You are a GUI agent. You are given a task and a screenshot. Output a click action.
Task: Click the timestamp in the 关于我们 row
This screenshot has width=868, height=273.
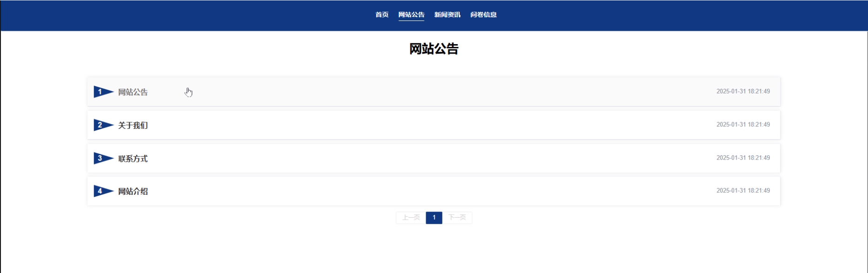pyautogui.click(x=743, y=125)
